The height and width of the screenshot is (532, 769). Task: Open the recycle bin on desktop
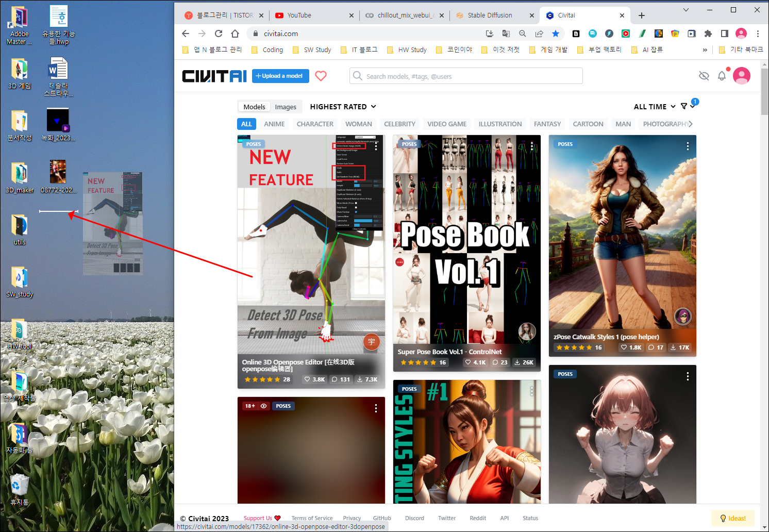coord(19,489)
